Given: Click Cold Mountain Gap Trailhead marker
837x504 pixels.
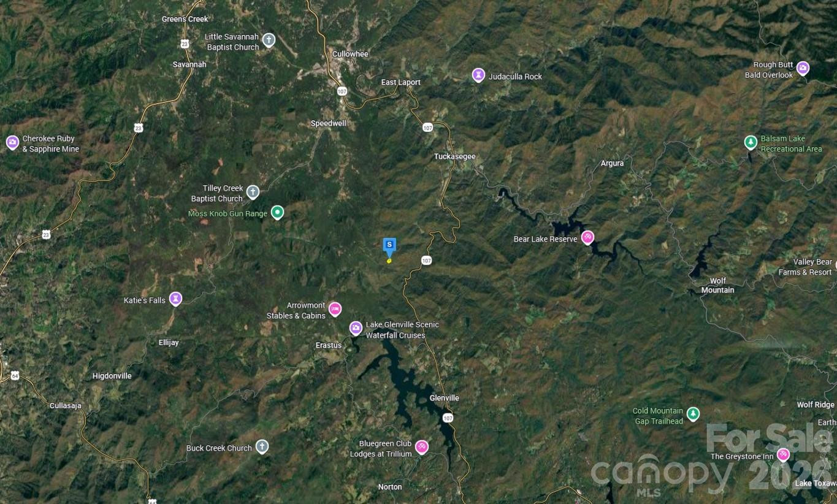Looking at the screenshot, I should [693, 414].
